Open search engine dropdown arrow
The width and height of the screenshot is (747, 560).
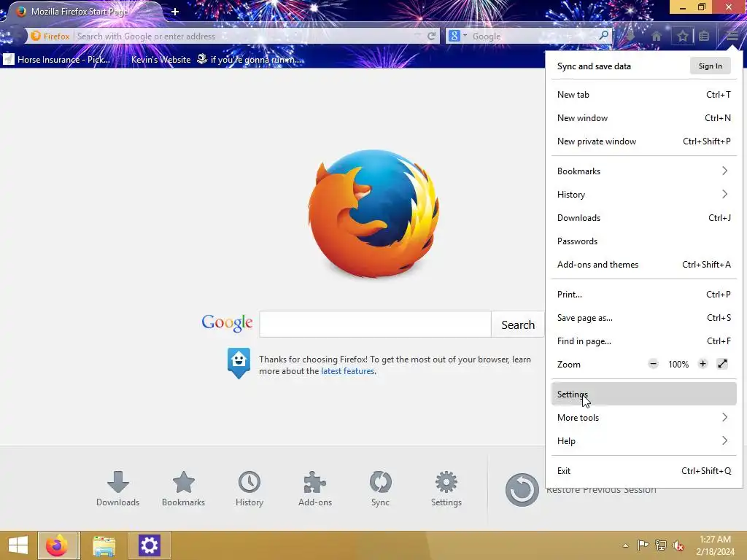(x=465, y=35)
